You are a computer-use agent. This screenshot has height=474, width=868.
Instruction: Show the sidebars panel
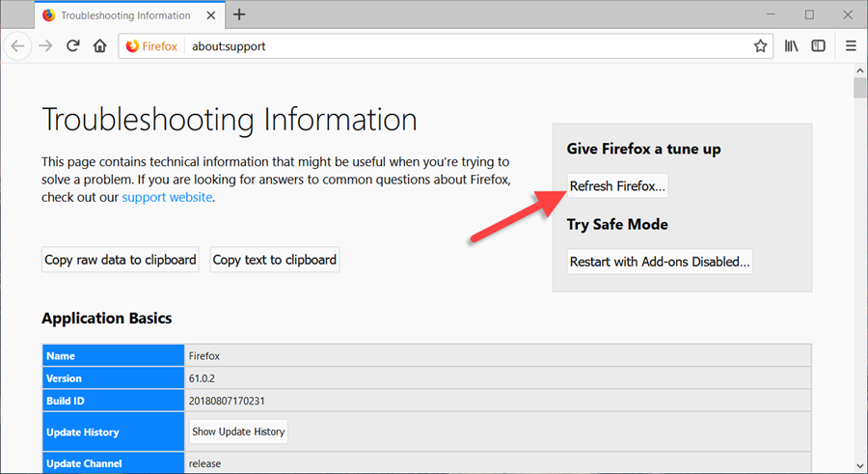pyautogui.click(x=818, y=46)
